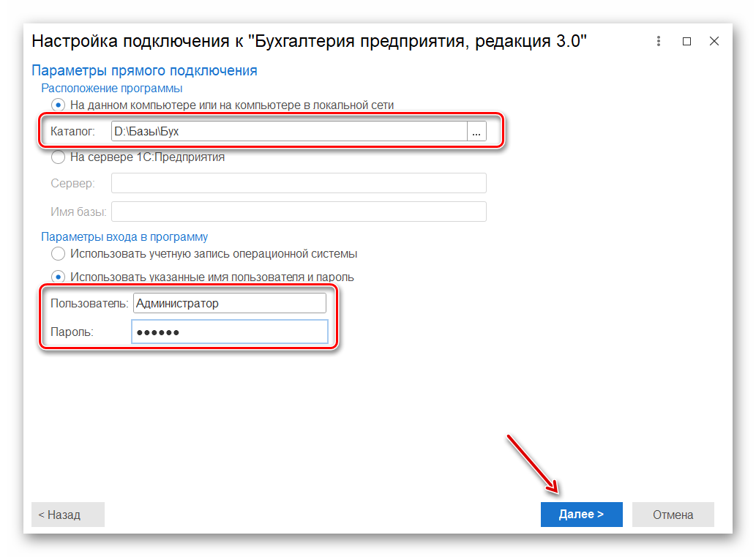Viewport: 756px width, 557px height.
Task: Close the connection settings dialog
Action: (714, 41)
